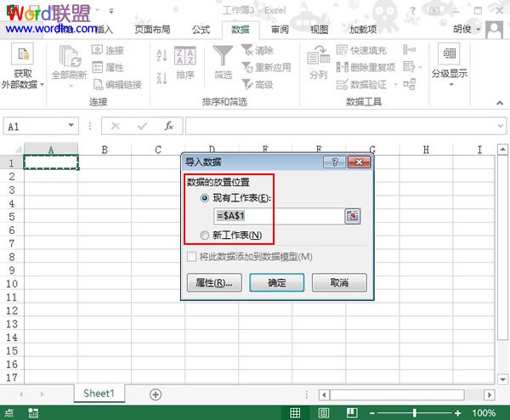This screenshot has width=510, height=420.
Task: Click the formula confirm checkmark icon
Action: (x=142, y=126)
